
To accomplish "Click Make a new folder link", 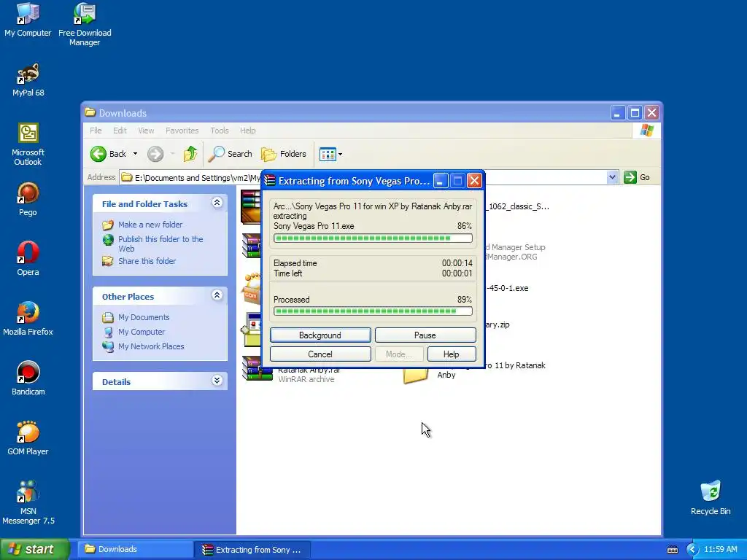I will click(x=150, y=225).
